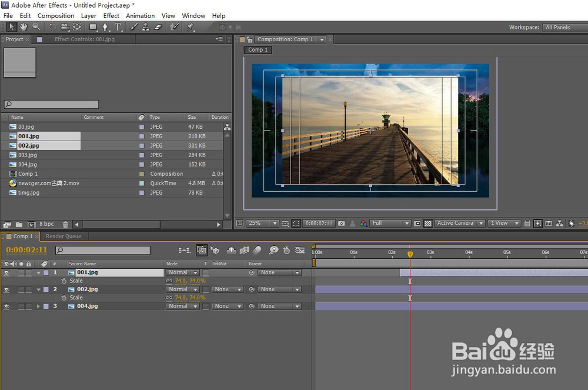Switch to the Render Queue tab
Image resolution: width=588 pixels, height=390 pixels.
point(64,236)
